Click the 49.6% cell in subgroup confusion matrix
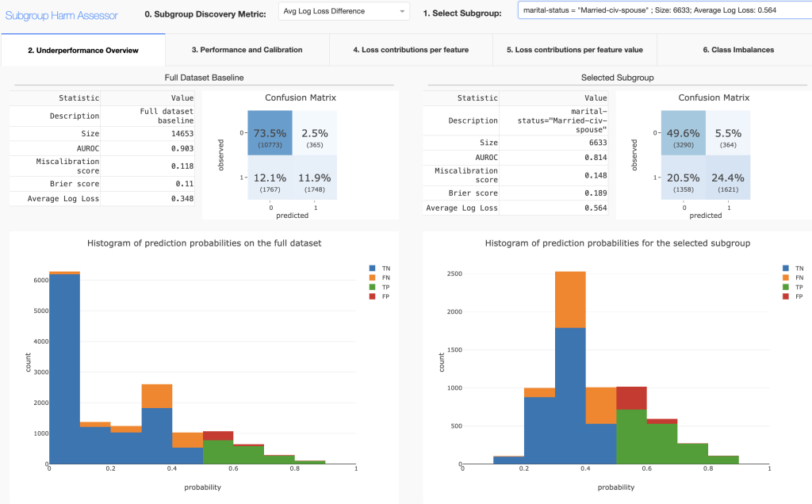The width and height of the screenshot is (812, 504). [683, 133]
